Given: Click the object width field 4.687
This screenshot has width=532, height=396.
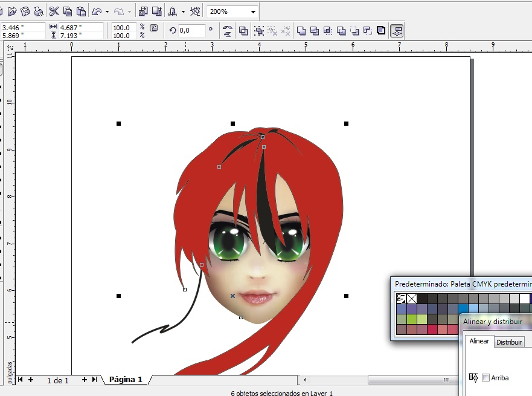Looking at the screenshot, I should coord(81,28).
